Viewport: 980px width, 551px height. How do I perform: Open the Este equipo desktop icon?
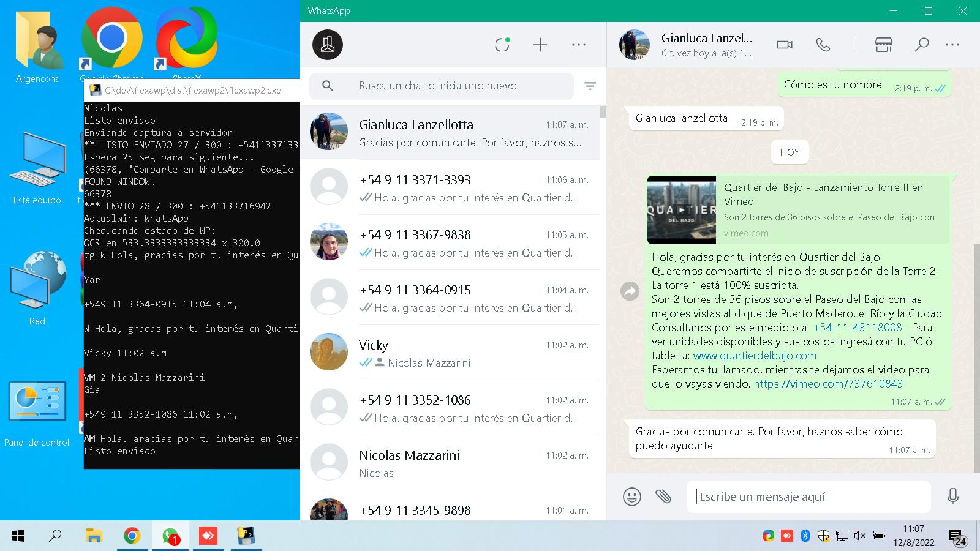37,167
